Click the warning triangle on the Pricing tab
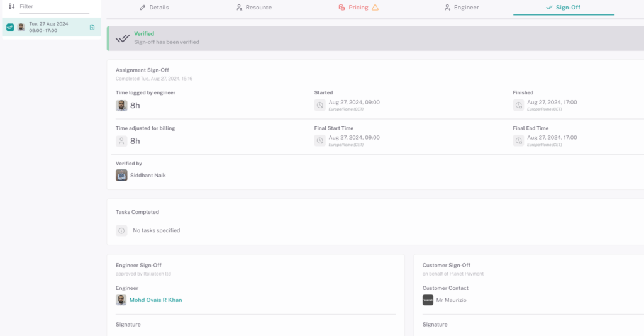 [375, 8]
